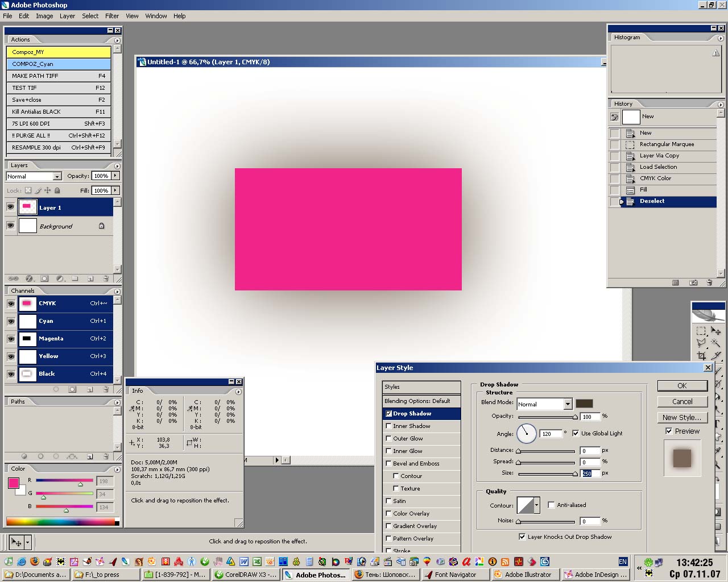Open Layers panel flyout menu

pos(117,165)
